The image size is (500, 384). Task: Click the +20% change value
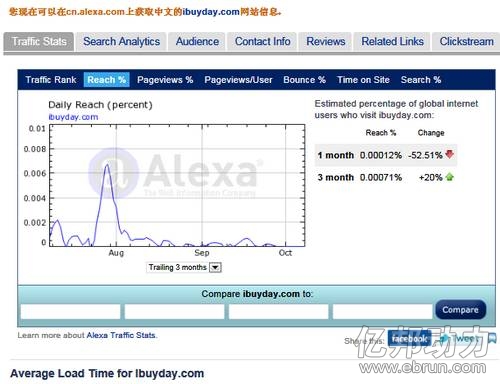click(x=430, y=177)
